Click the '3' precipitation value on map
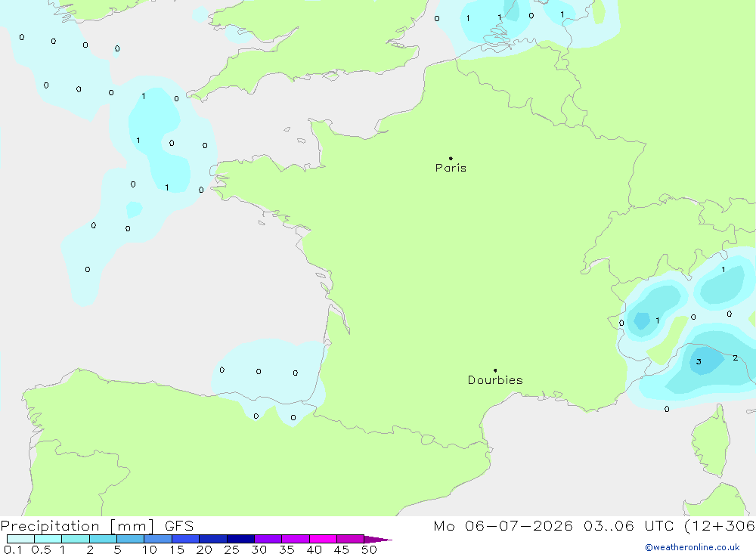The height and width of the screenshot is (554, 756). tap(699, 361)
